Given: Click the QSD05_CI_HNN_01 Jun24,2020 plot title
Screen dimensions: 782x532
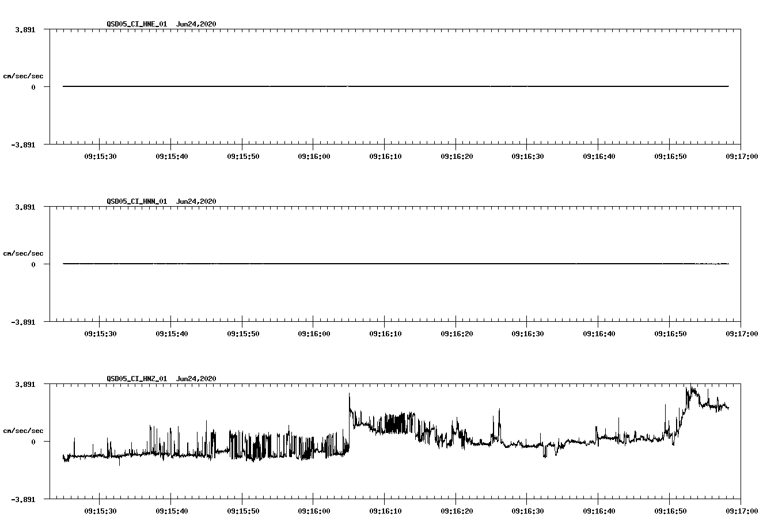Looking at the screenshot, I should [161, 202].
